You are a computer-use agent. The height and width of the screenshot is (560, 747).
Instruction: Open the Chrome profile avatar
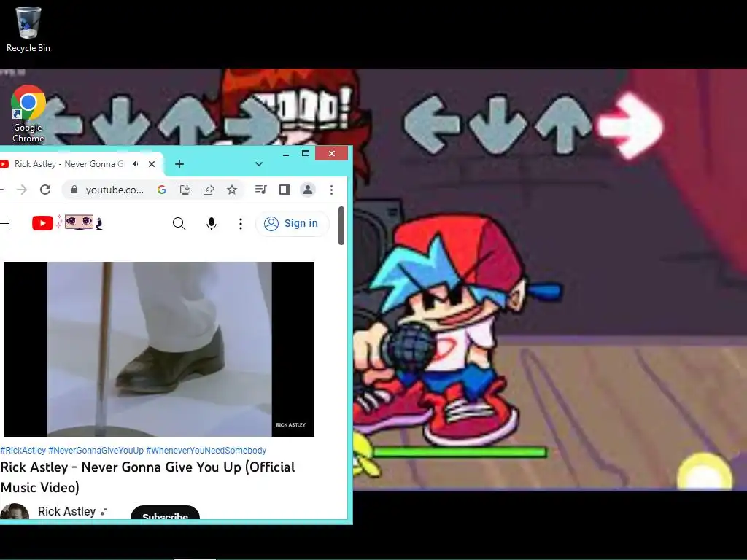pyautogui.click(x=308, y=190)
